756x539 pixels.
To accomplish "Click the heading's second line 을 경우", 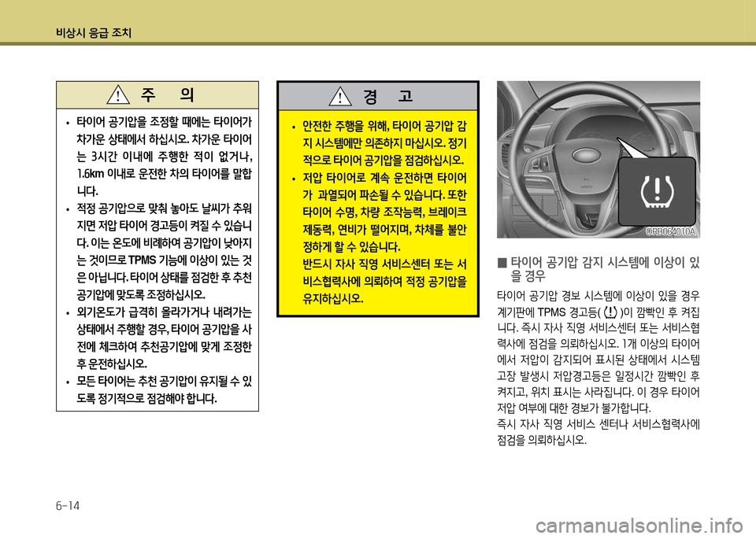I will point(528,276).
